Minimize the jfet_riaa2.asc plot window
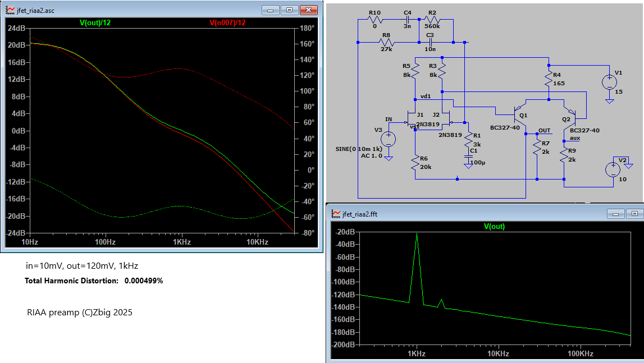This screenshot has height=363, width=644. [270, 10]
